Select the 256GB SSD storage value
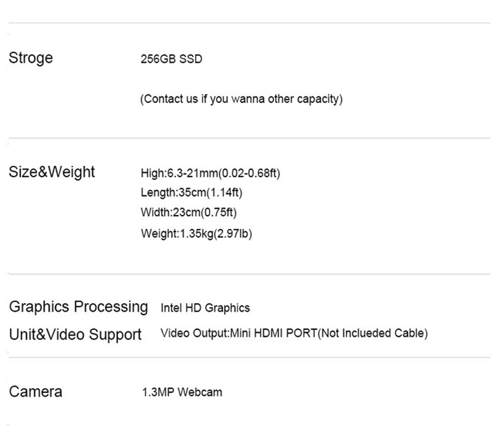504x428 pixels. [x=171, y=59]
